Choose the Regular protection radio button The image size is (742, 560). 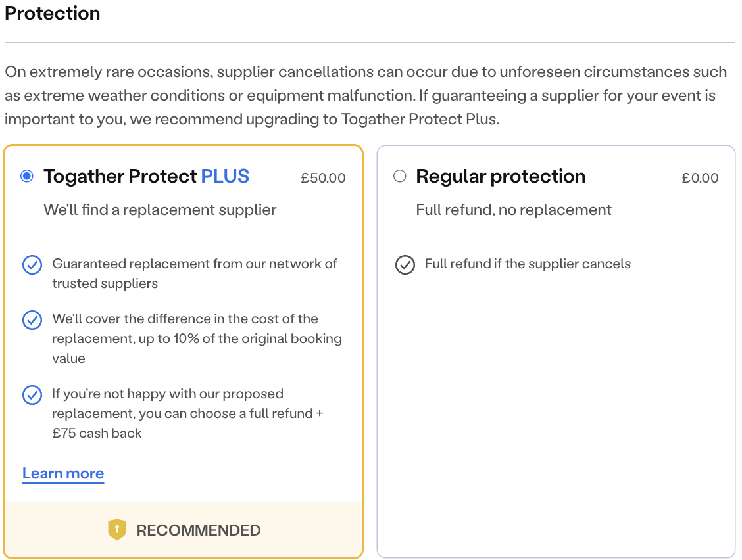pos(399,176)
